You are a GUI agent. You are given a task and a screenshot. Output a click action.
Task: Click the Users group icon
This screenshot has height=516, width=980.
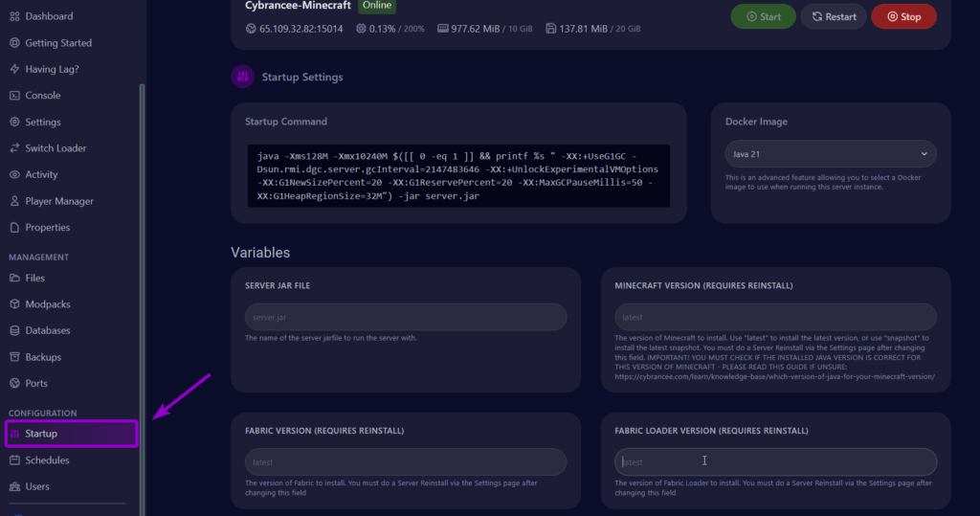coord(14,486)
